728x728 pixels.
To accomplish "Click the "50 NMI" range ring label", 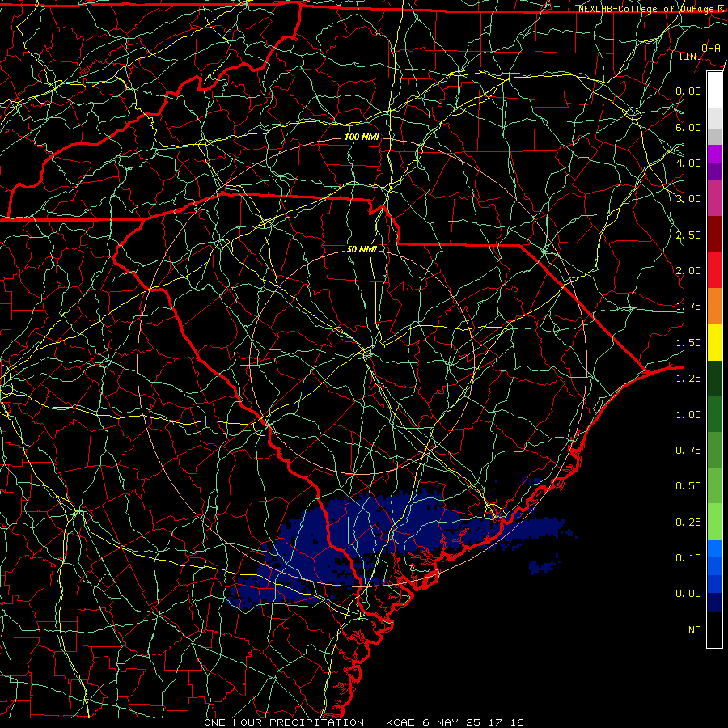I will pyautogui.click(x=362, y=249).
